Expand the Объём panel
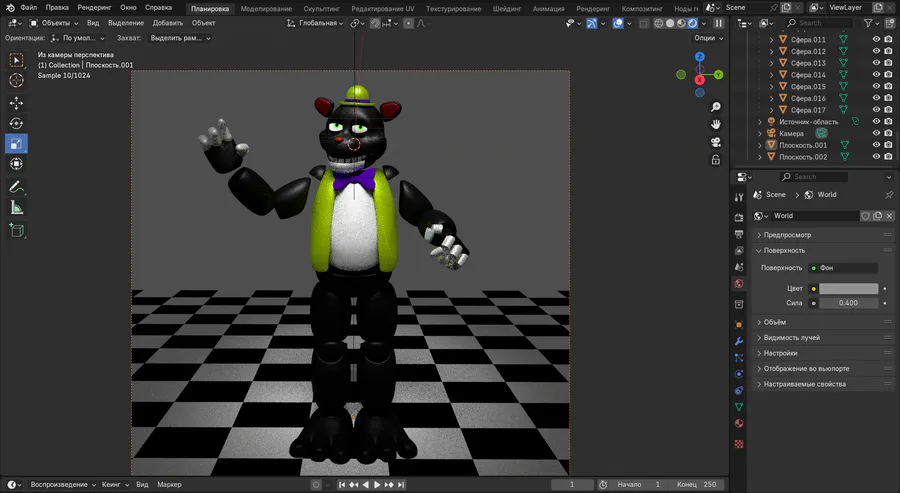 (822, 322)
